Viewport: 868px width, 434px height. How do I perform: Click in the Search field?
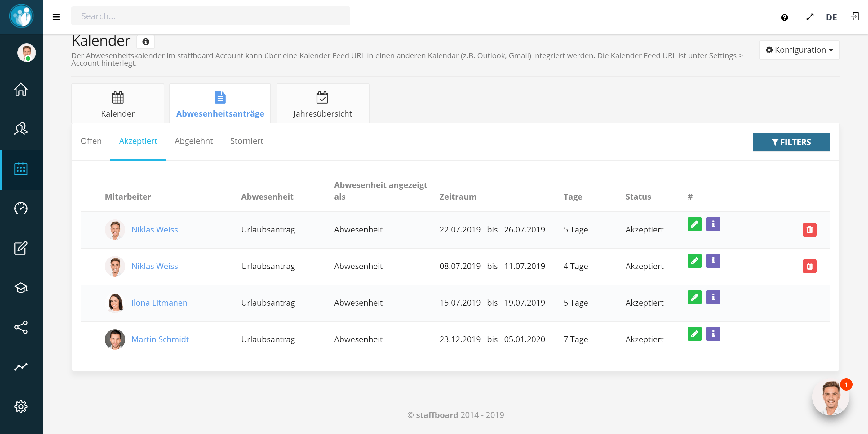210,16
